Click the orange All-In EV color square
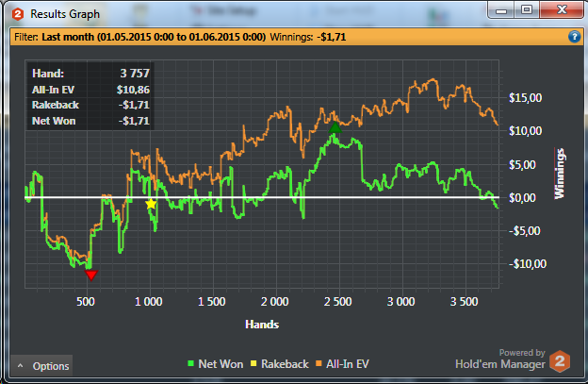 (318, 363)
